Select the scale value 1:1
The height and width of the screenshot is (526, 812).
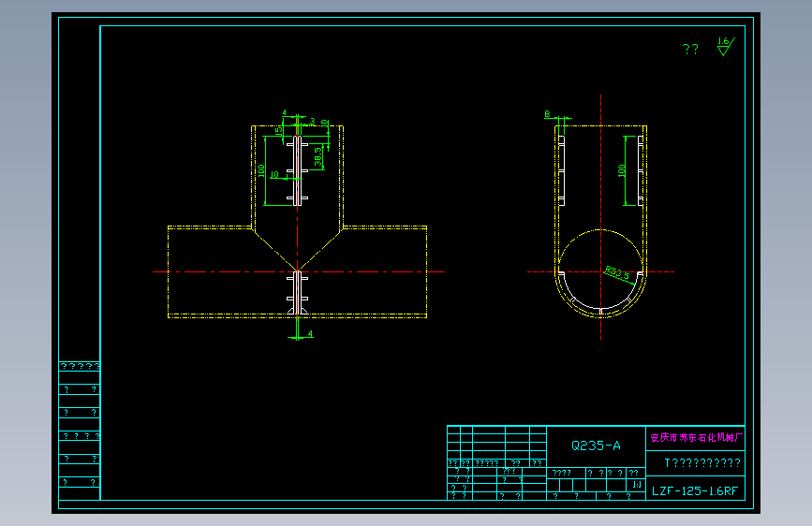637,485
